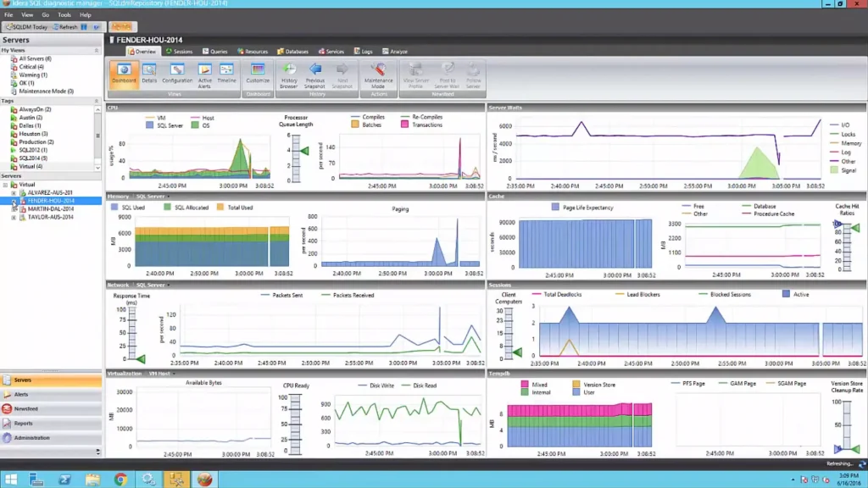Viewport: 868px width, 488px height.
Task: Open the Reports navigation pane
Action: (x=51, y=424)
